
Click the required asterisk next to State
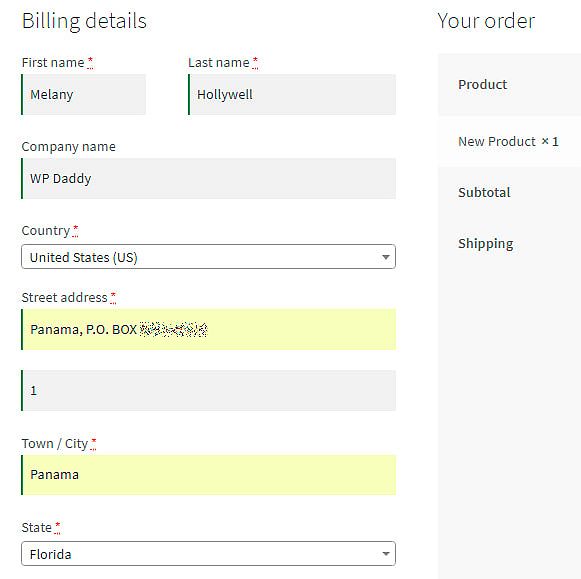pos(57,528)
